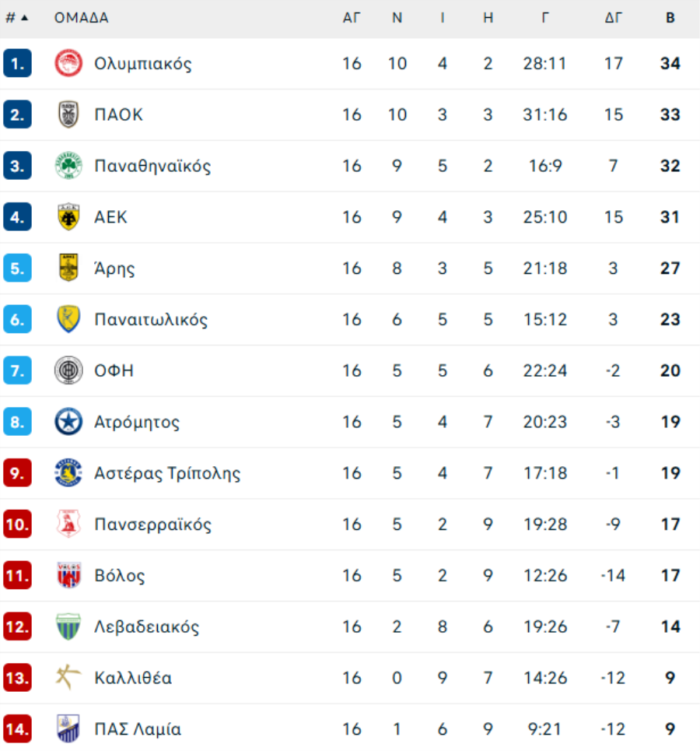
Task: Sort by rank using # arrow
Action: click(17, 18)
